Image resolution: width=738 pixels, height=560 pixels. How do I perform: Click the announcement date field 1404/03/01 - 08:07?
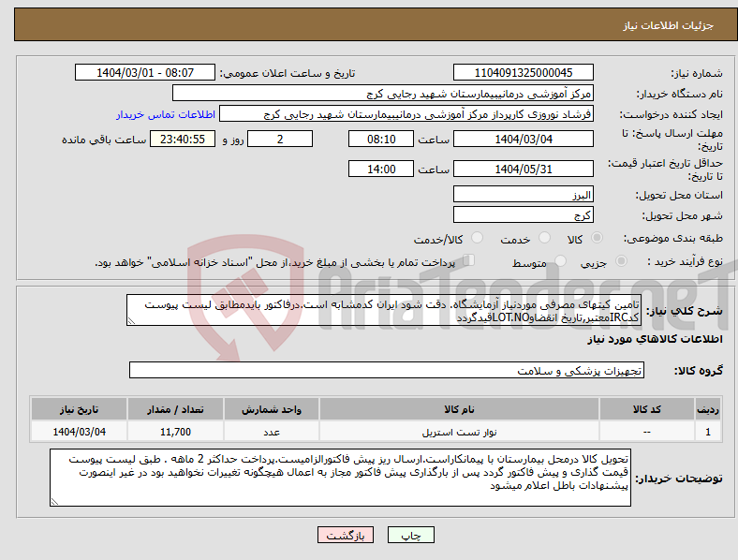point(145,73)
